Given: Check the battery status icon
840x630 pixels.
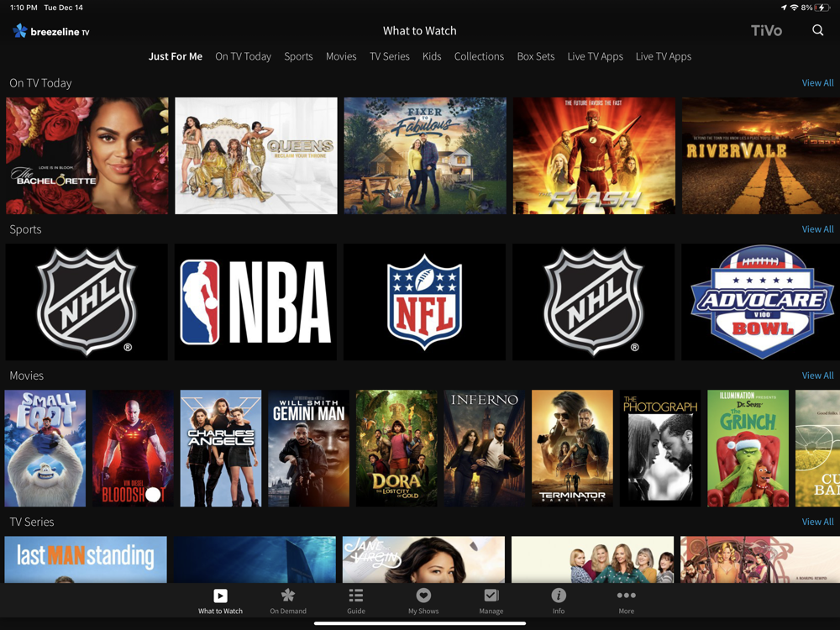Looking at the screenshot, I should click(822, 8).
